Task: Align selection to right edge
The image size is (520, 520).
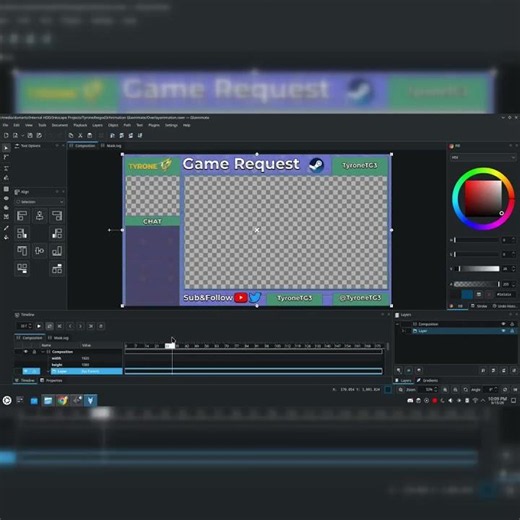Action: click(57, 216)
